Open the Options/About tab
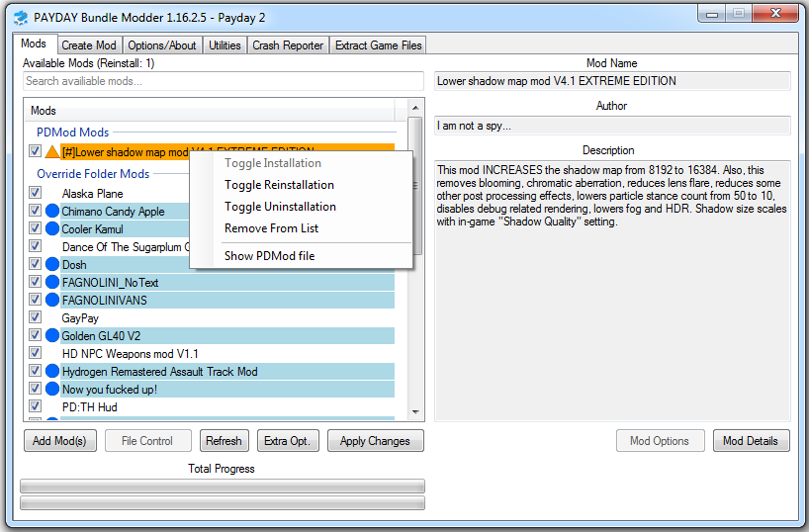 pos(162,45)
